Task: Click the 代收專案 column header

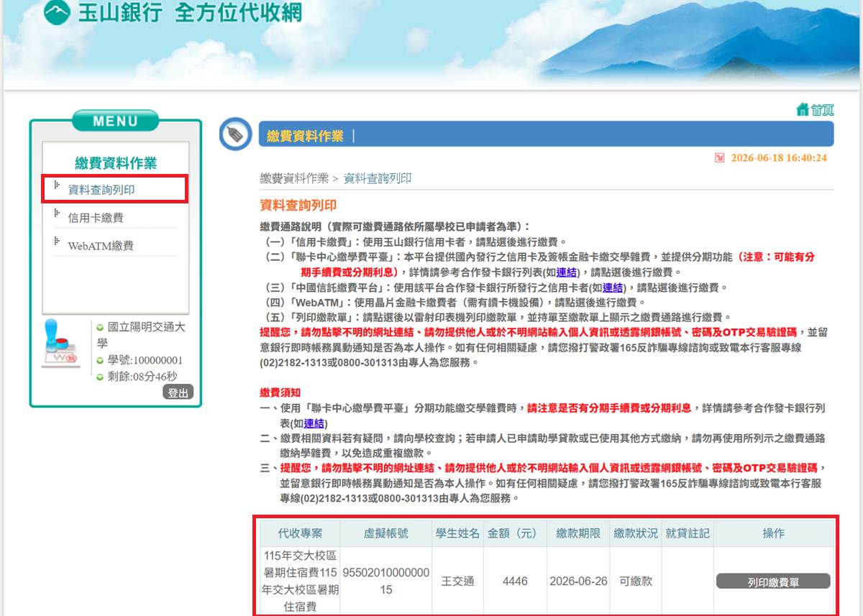Action: 301,533
